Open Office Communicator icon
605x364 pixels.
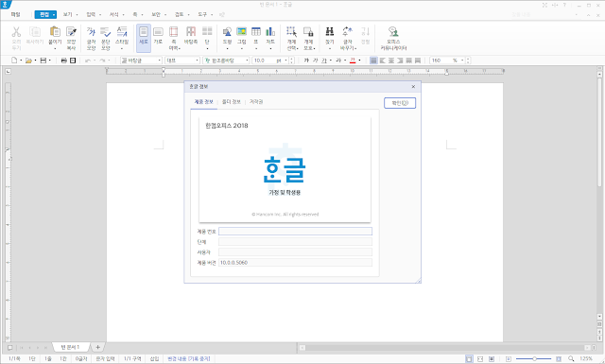[x=393, y=31]
